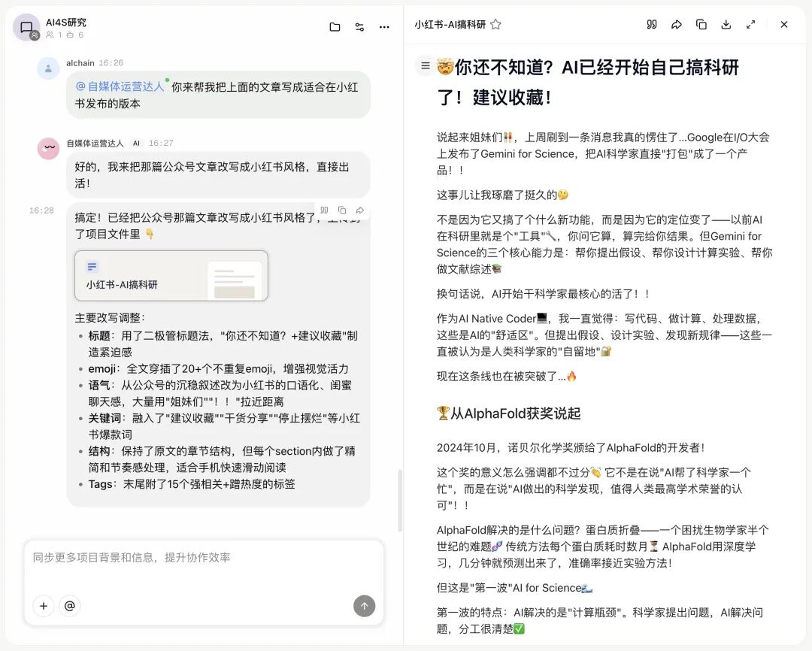
Task: Click the AI4S研究 chat title
Action: 65,23
